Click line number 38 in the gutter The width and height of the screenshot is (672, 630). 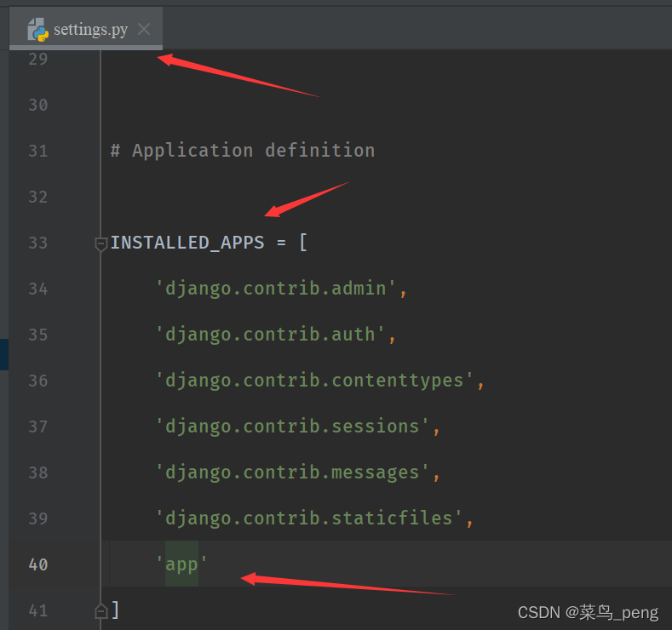click(38, 472)
